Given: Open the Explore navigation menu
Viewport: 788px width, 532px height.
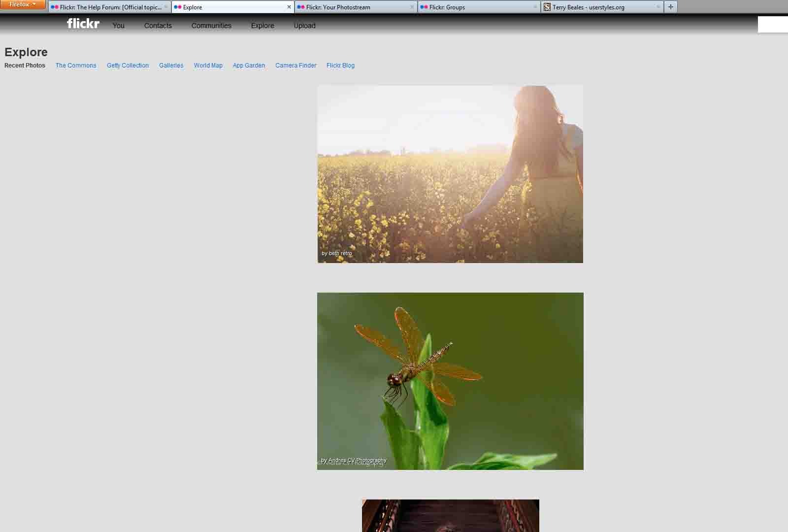Looking at the screenshot, I should (x=263, y=26).
